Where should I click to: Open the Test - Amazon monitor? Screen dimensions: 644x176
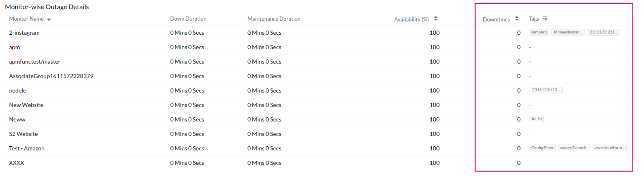click(x=27, y=148)
